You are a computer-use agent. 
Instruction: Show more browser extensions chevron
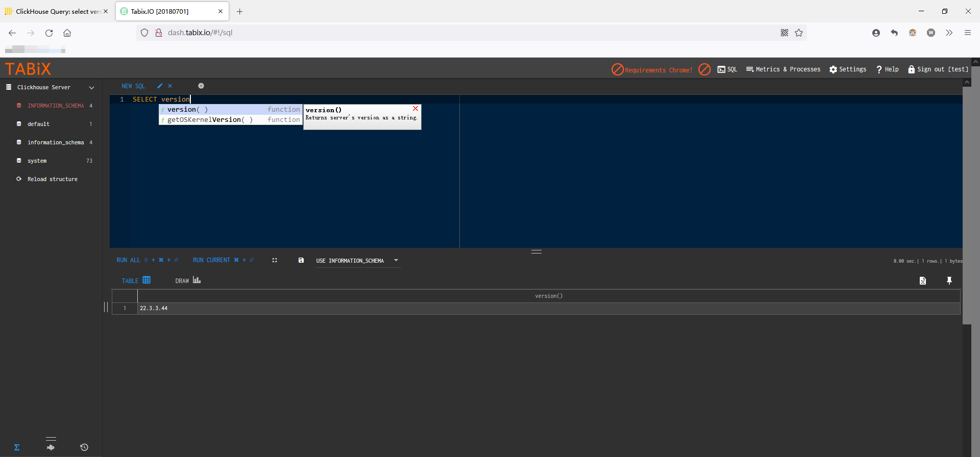pyautogui.click(x=949, y=33)
